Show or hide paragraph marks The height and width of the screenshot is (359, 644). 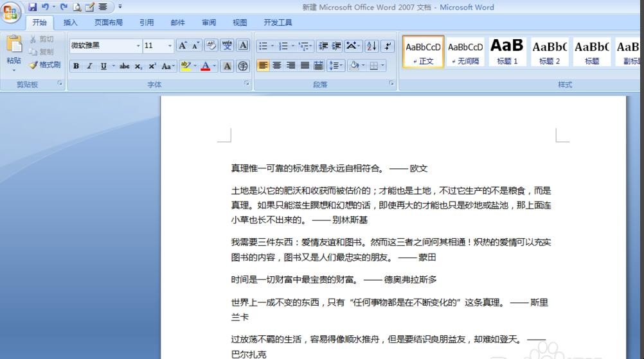[x=388, y=46]
